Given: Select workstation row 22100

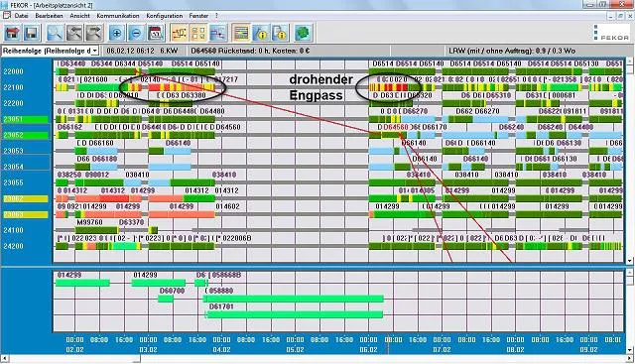Looking at the screenshot, I should [x=13, y=87].
